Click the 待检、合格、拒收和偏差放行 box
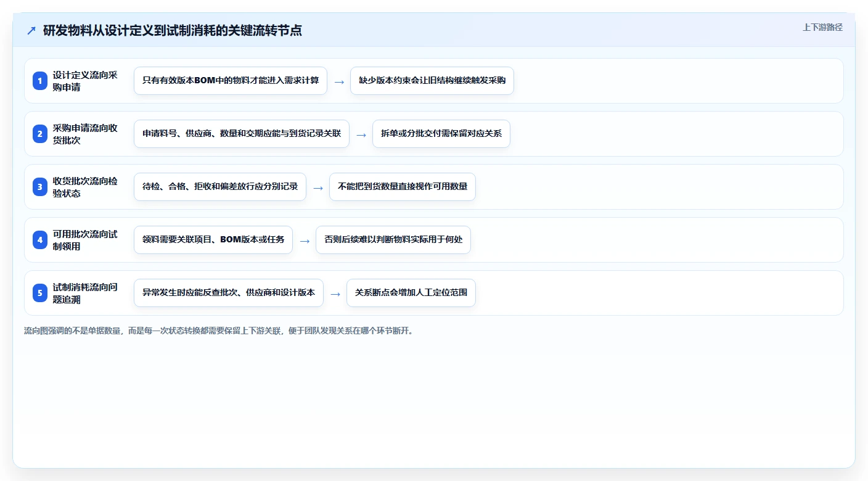 [x=220, y=187]
